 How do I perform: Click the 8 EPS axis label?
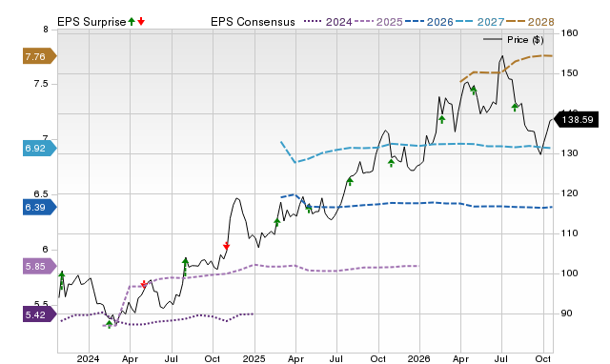46,30
